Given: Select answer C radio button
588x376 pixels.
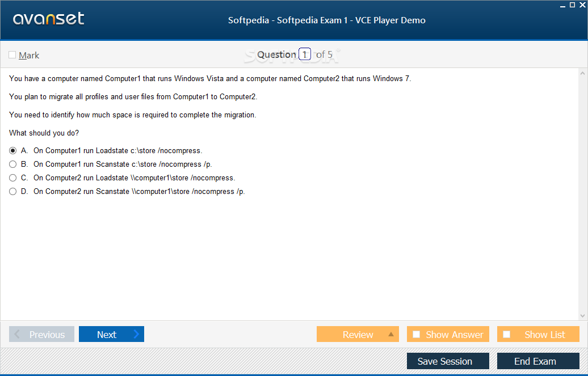Looking at the screenshot, I should [x=12, y=178].
